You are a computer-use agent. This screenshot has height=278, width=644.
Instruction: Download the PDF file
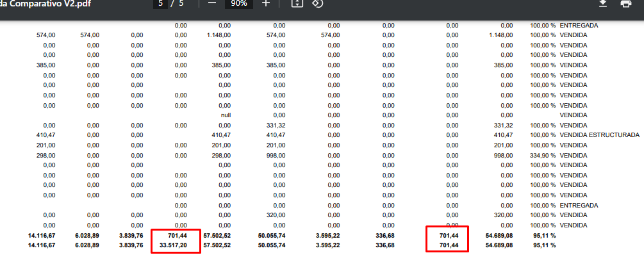pos(602,4)
